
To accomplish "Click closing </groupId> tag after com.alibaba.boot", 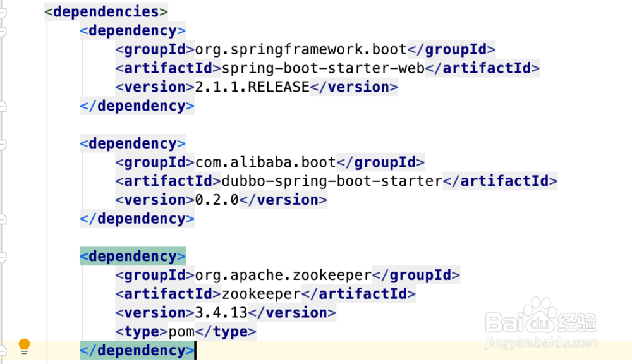I will click(x=380, y=162).
